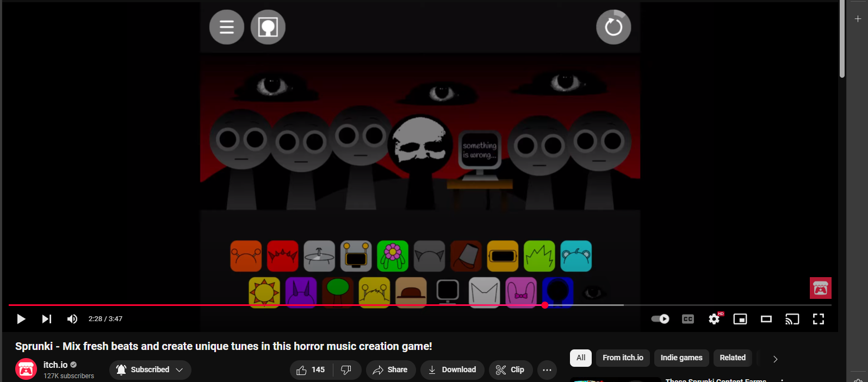The image size is (868, 382).
Task: Select the black computer monitor Sprunki icon
Action: click(448, 292)
